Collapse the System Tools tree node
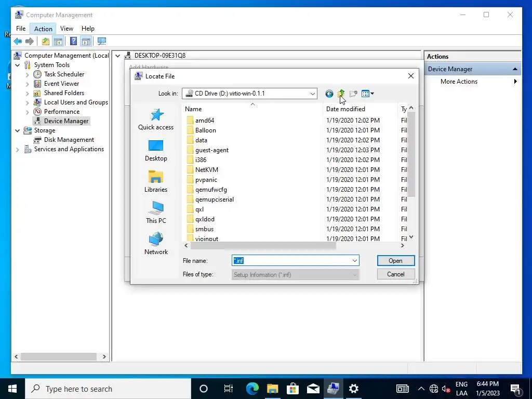 (18, 65)
